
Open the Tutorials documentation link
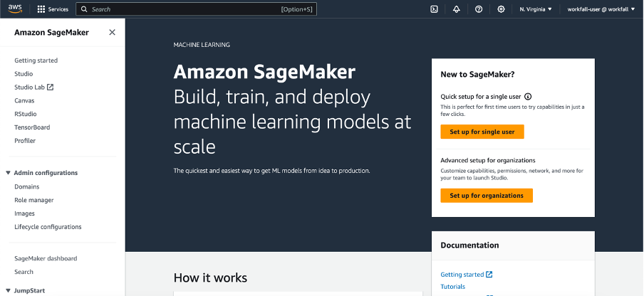pos(453,287)
